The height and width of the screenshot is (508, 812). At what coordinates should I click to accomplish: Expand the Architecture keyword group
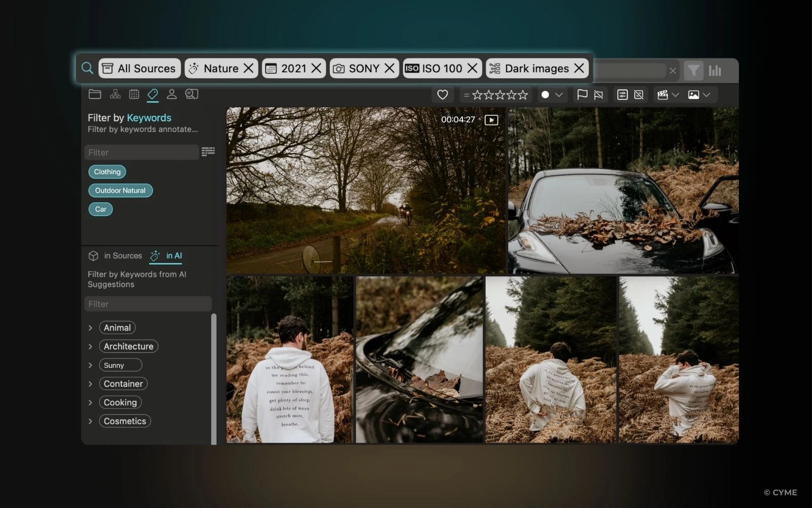tap(90, 346)
